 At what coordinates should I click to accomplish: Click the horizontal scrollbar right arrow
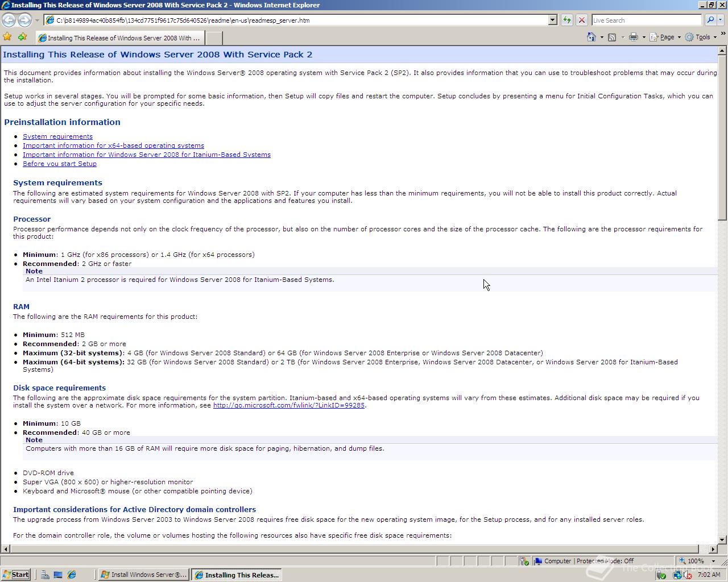[x=713, y=549]
